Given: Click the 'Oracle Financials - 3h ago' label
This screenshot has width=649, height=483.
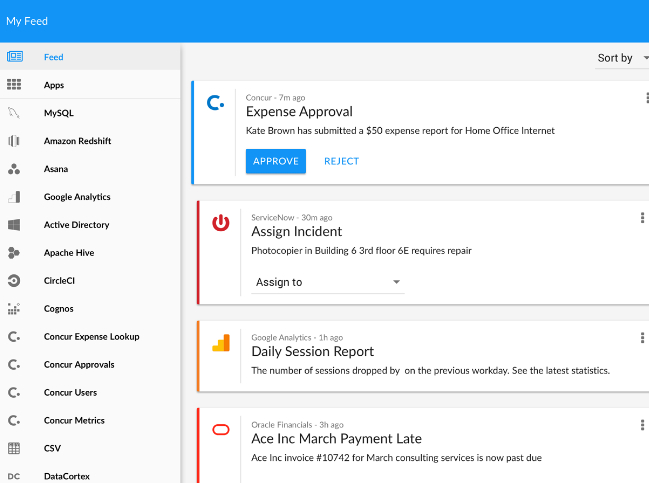Looking at the screenshot, I should [298, 425].
